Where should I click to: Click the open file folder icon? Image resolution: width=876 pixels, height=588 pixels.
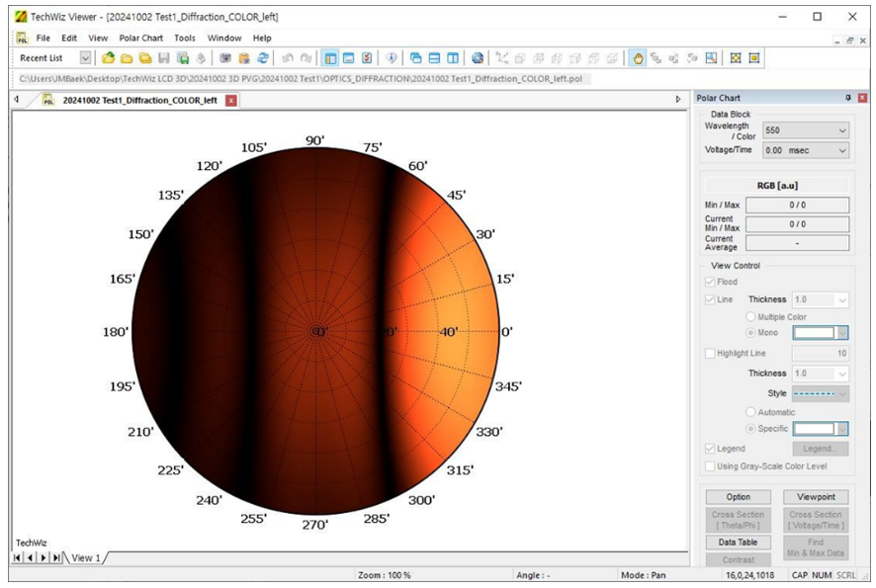(108, 58)
